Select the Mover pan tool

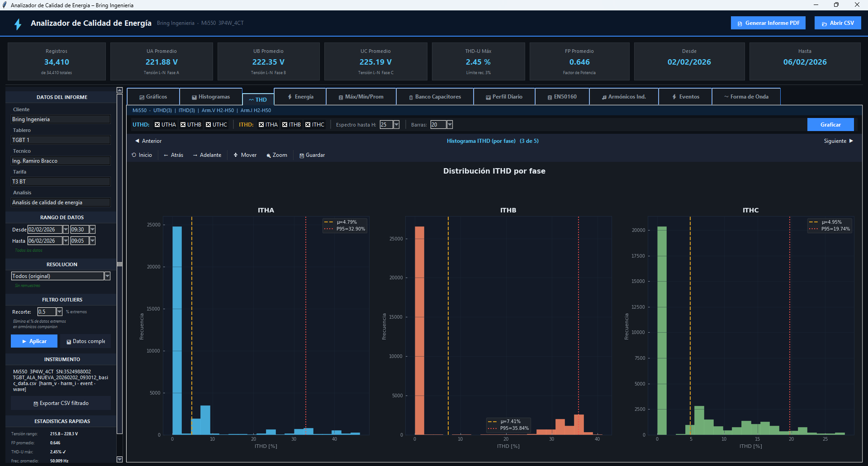click(245, 155)
